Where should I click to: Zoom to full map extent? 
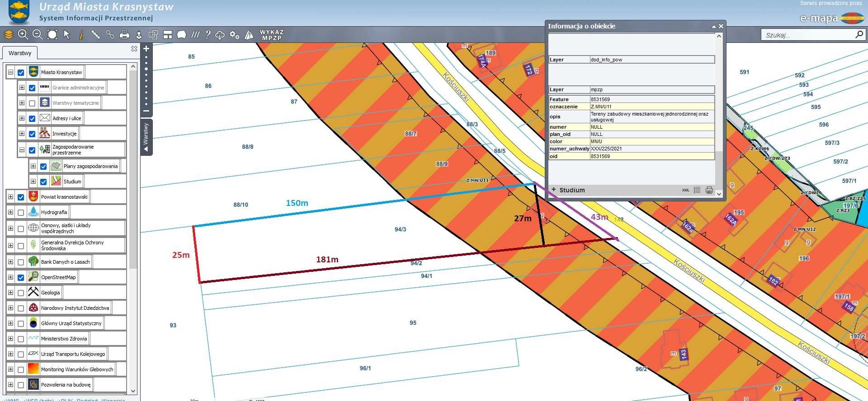pos(52,34)
